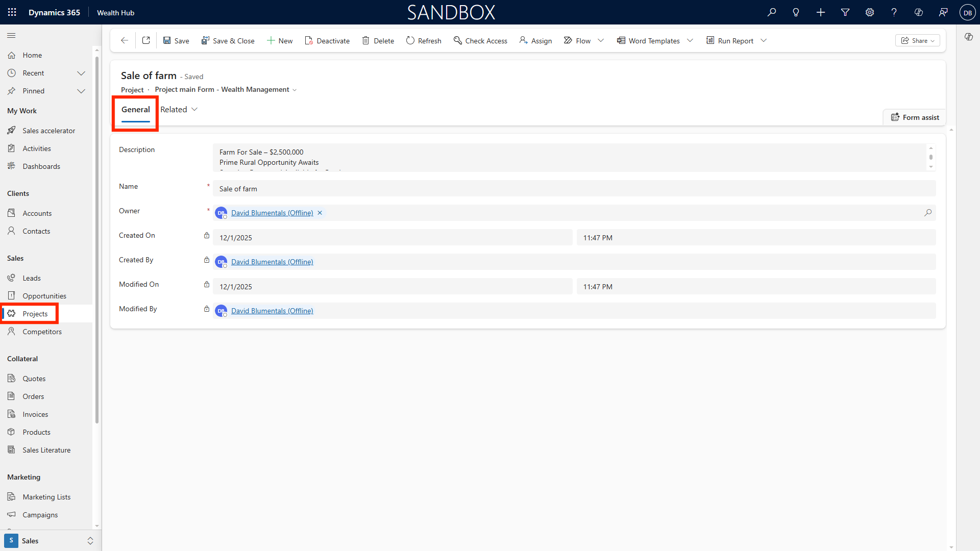Viewport: 980px width, 551px height.
Task: Open global search magnifier icon
Action: [771, 12]
